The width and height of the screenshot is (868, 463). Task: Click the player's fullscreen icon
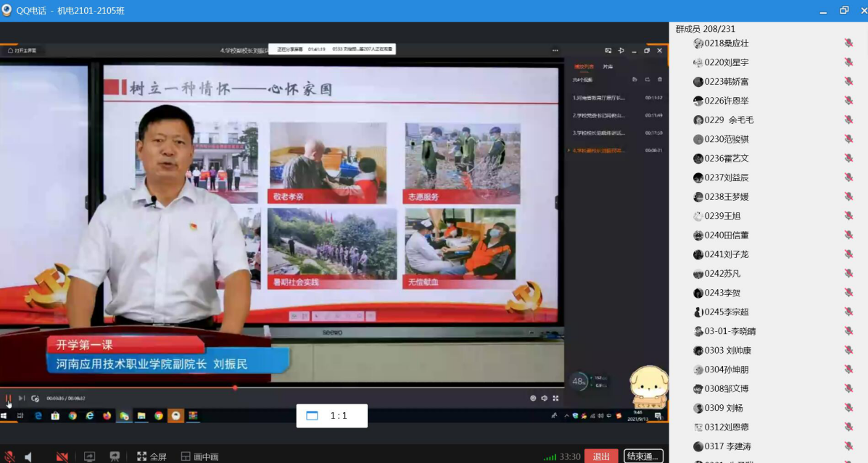pos(555,398)
